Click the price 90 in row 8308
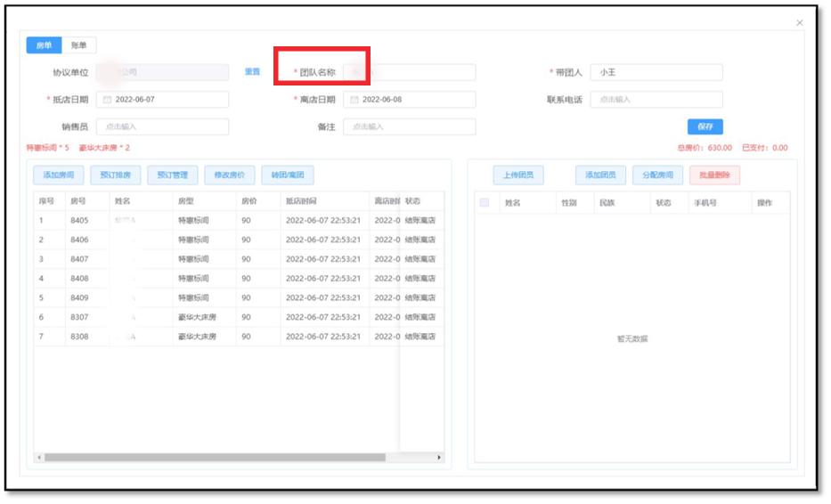This screenshot has width=831, height=504. tap(246, 337)
